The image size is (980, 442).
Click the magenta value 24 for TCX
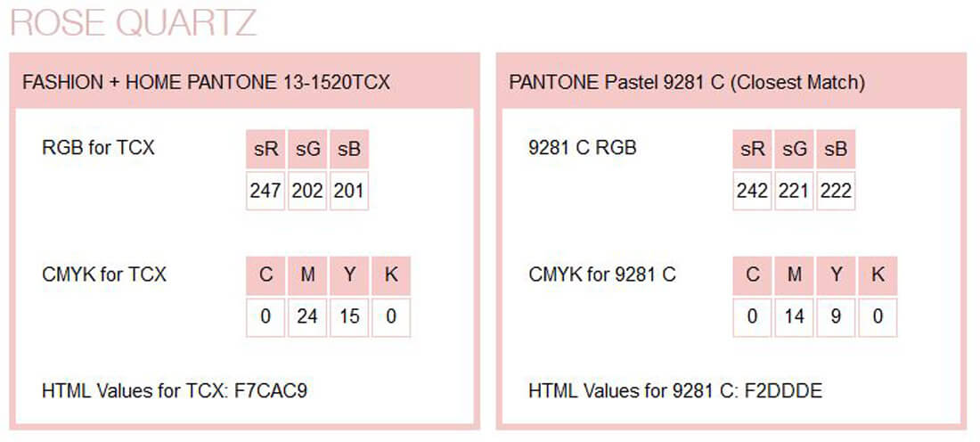tap(307, 317)
